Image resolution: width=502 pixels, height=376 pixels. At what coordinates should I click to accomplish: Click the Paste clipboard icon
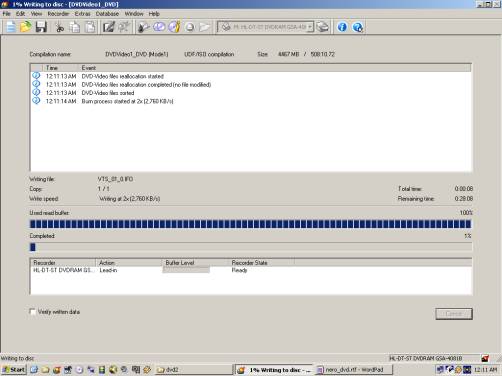click(90, 27)
